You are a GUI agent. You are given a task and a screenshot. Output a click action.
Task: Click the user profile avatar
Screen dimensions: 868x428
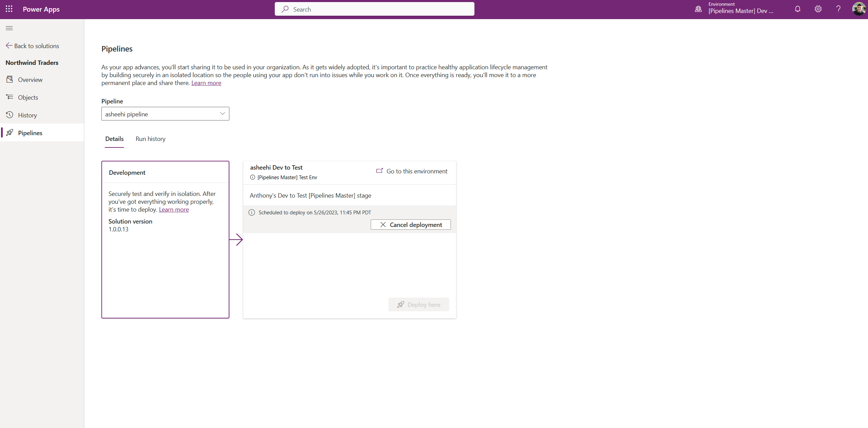[x=857, y=9]
